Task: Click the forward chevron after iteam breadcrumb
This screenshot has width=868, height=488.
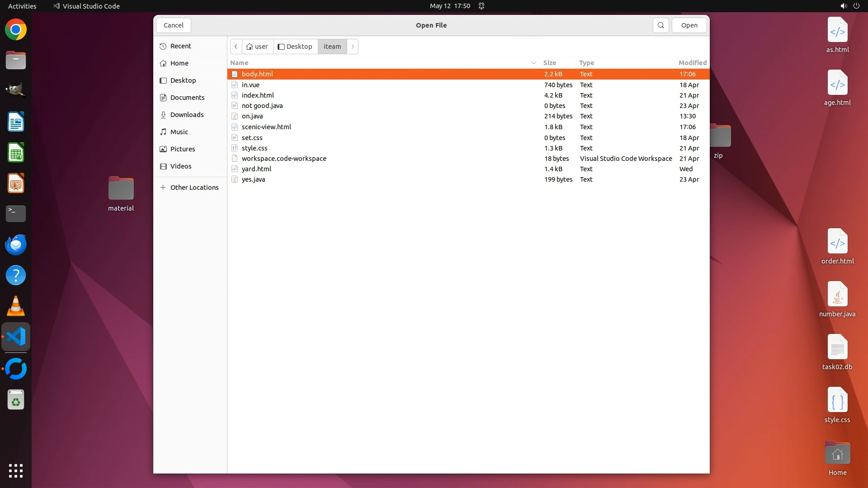Action: pos(353,47)
